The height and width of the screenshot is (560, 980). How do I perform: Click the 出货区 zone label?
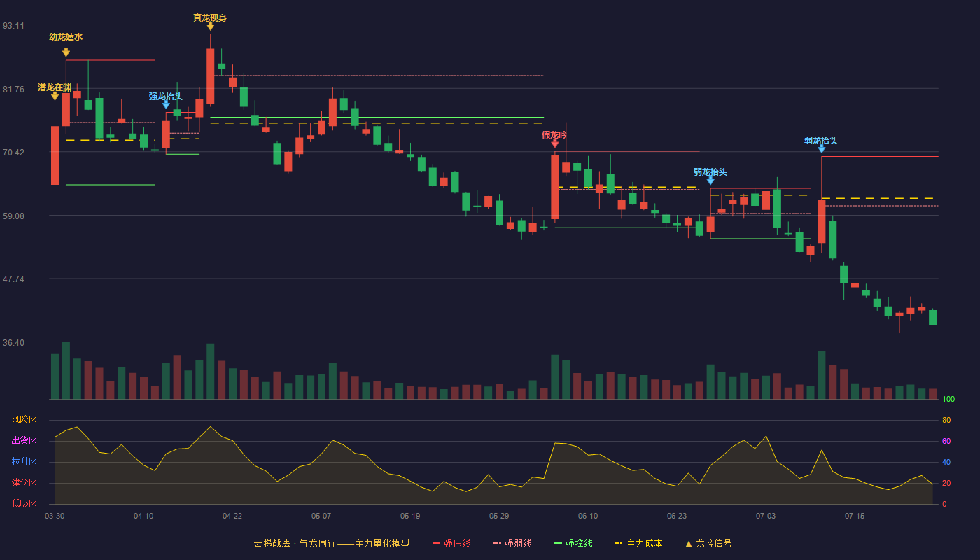coord(24,441)
